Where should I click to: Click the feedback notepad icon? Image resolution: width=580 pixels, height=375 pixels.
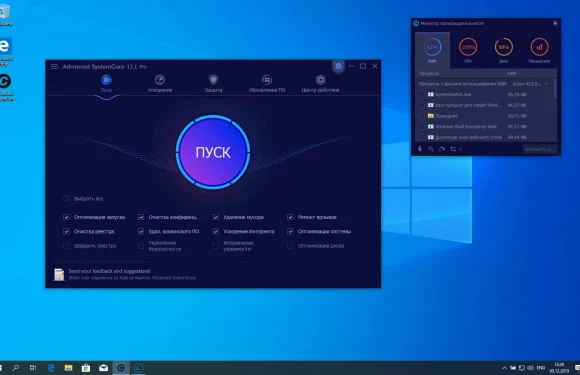pyautogui.click(x=59, y=274)
